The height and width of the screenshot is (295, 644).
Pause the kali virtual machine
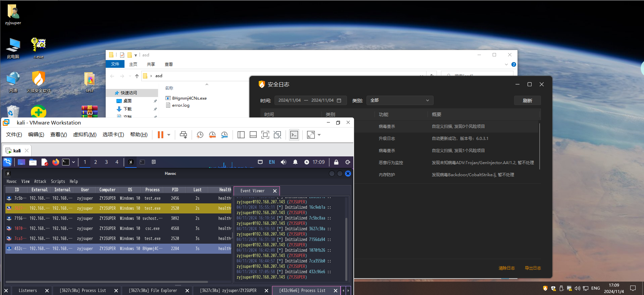(x=160, y=135)
